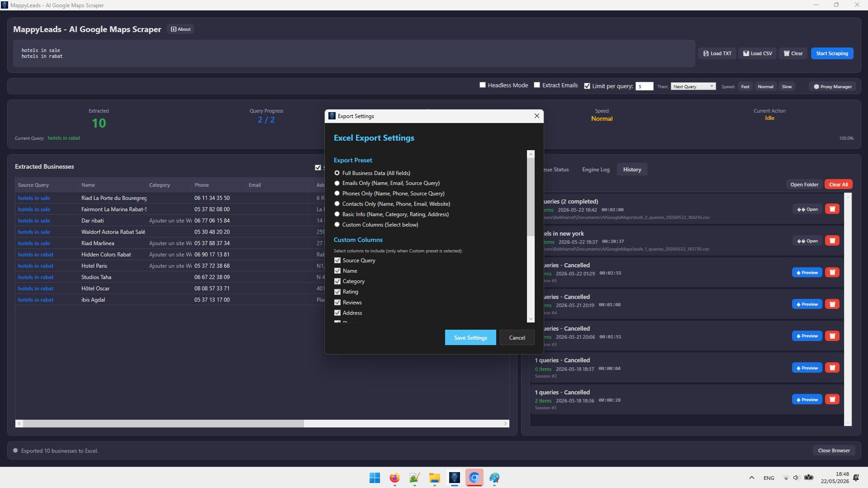Image resolution: width=868 pixels, height=488 pixels.
Task: Set scraping speed to Normal
Action: click(765, 86)
